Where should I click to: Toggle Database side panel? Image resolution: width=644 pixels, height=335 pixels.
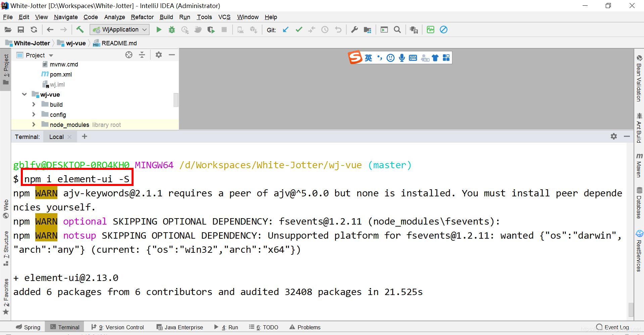coord(639,203)
